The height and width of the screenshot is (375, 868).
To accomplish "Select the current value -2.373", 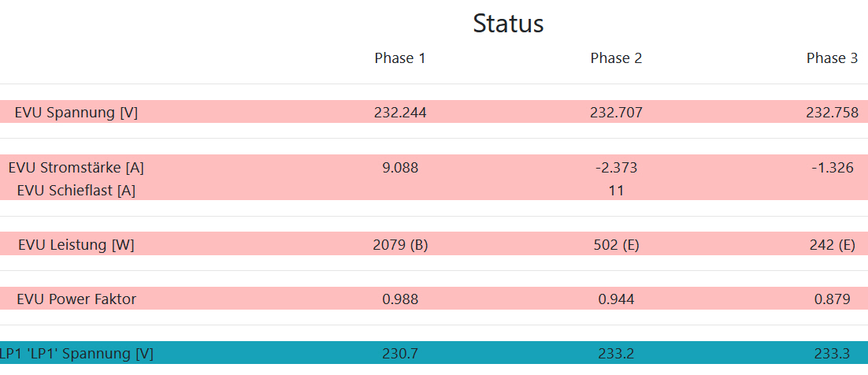I will [x=616, y=167].
